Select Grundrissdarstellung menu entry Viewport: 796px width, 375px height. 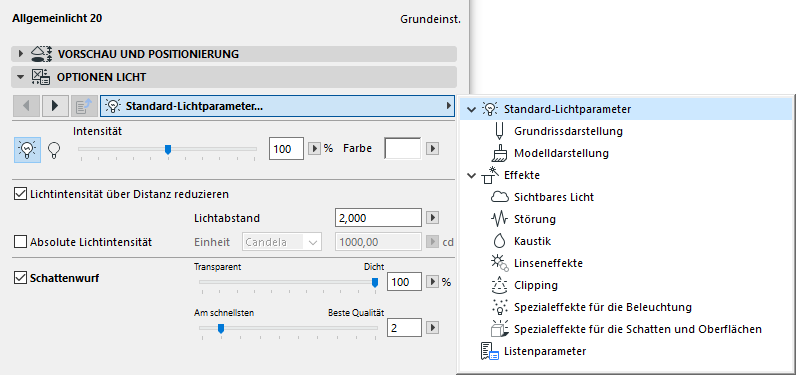tap(568, 131)
